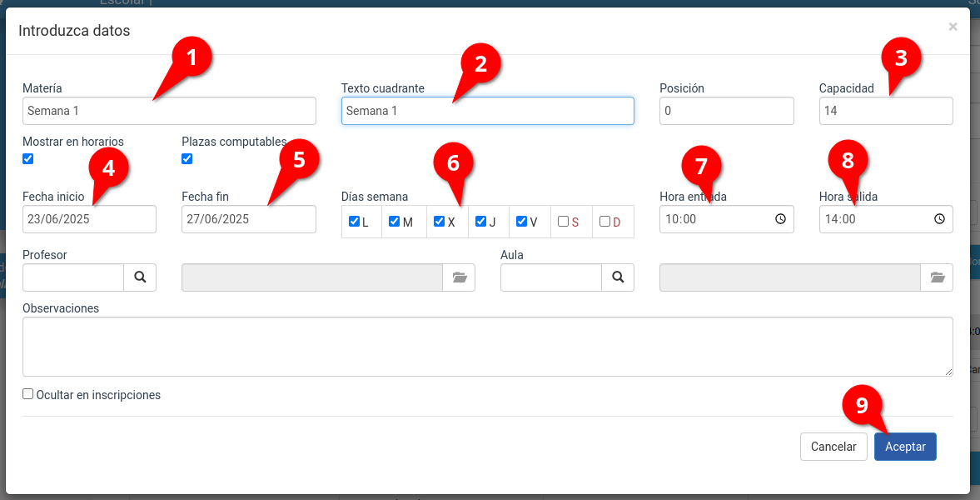Close the Introduzca datos dialog
This screenshot has width=980, height=500.
click(953, 27)
